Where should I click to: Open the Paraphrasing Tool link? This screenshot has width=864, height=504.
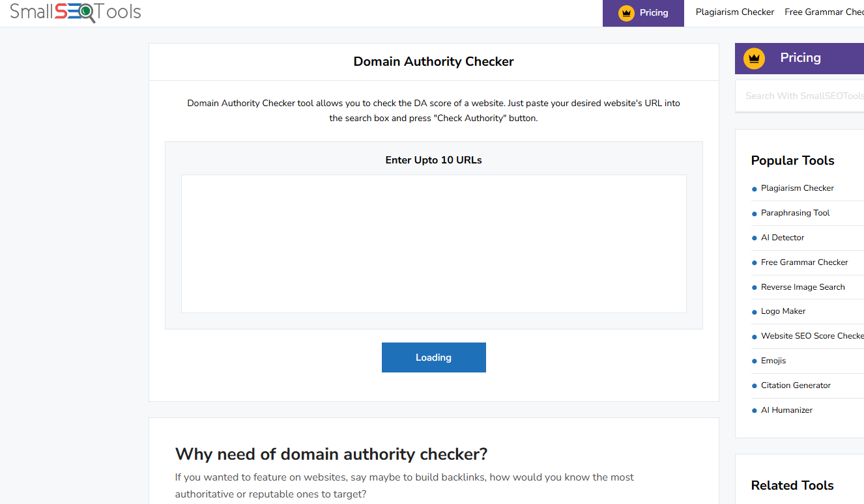(x=795, y=212)
